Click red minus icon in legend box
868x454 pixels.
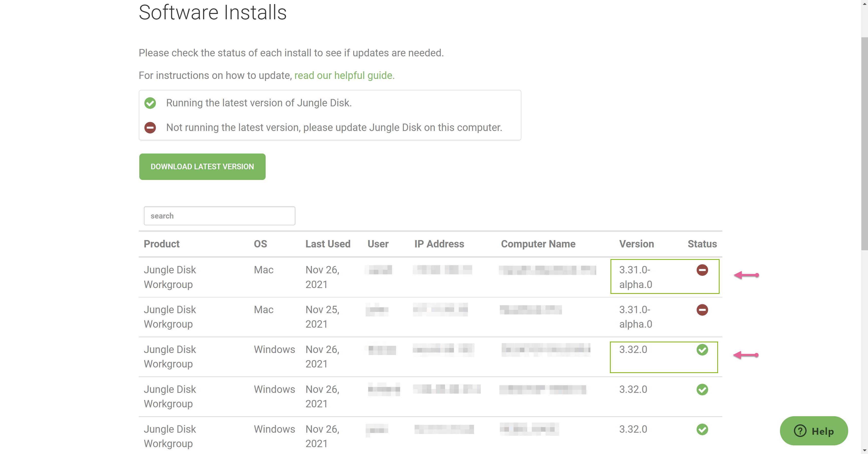pos(150,127)
